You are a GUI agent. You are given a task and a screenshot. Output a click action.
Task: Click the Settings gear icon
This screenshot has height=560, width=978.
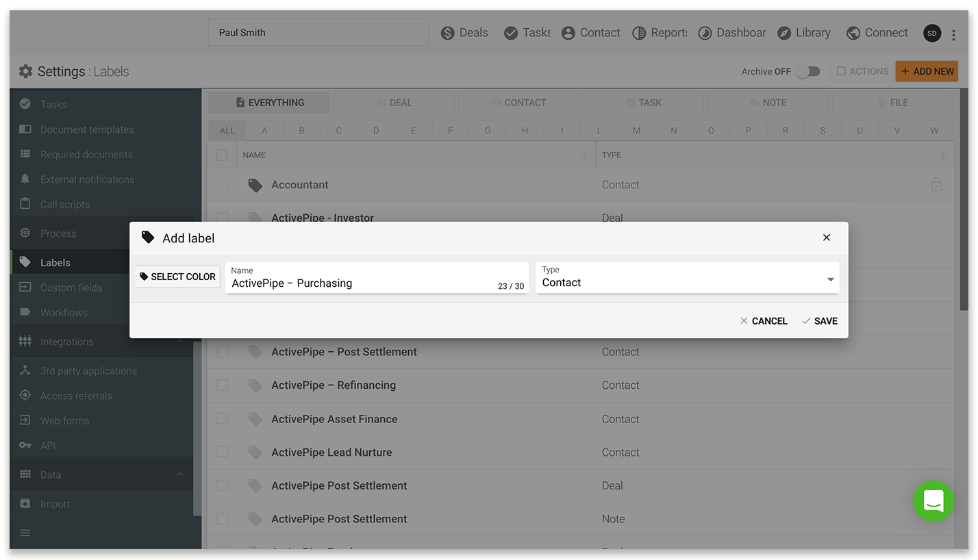[25, 71]
